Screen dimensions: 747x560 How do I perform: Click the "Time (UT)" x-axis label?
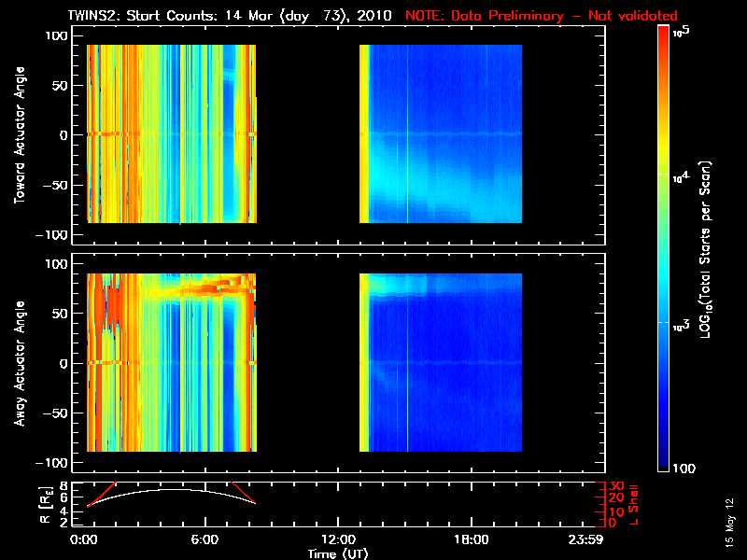pos(338,553)
